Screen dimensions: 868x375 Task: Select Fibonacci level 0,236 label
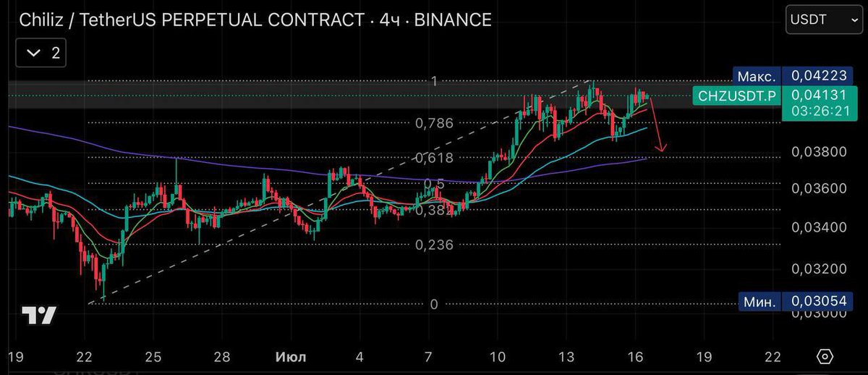434,245
